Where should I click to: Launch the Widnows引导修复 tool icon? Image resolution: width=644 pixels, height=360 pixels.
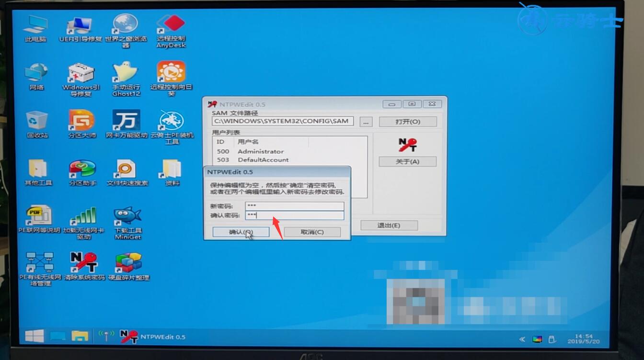[81, 79]
